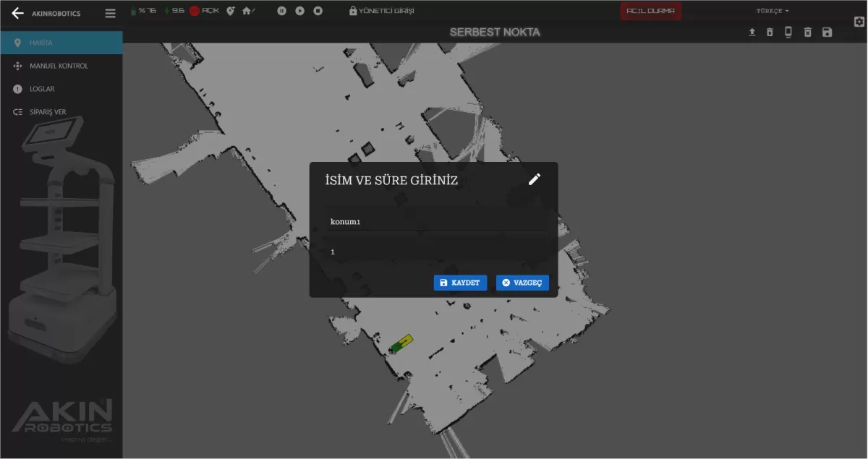Screen dimensions: 868x459
Task: Click the phone device icon in toolbar
Action: (x=788, y=33)
